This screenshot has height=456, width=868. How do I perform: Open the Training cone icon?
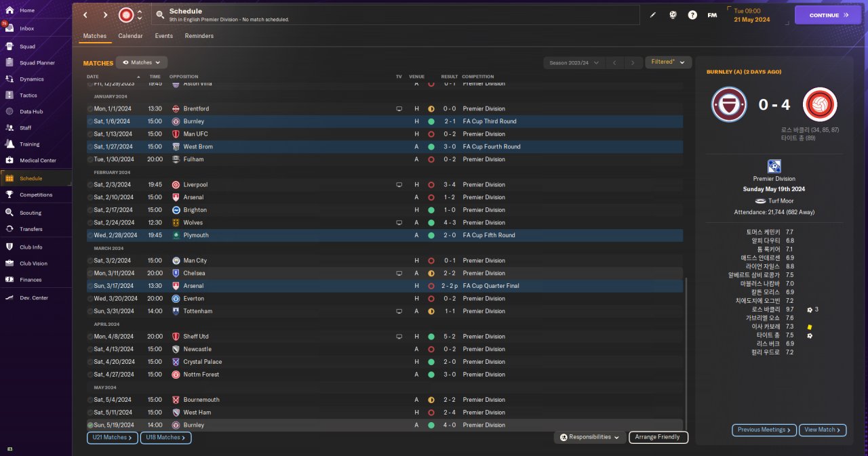tap(9, 144)
